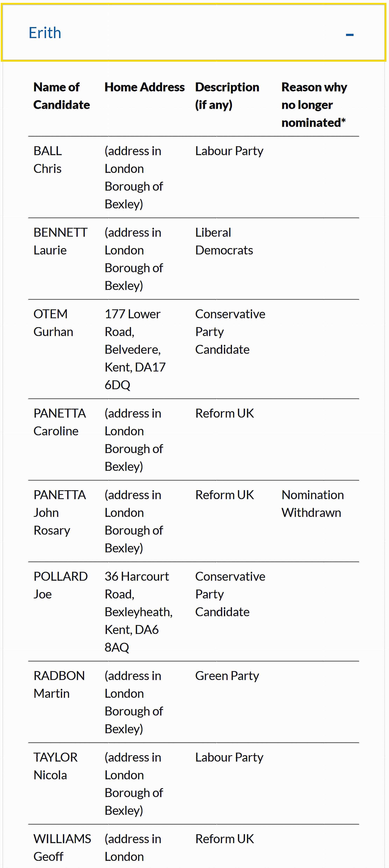The width and height of the screenshot is (389, 868).
Task: Select WILLIAMS Geoff's name
Action: (62, 848)
